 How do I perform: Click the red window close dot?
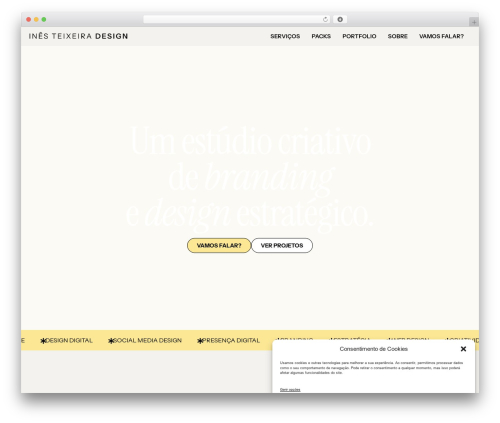point(29,19)
